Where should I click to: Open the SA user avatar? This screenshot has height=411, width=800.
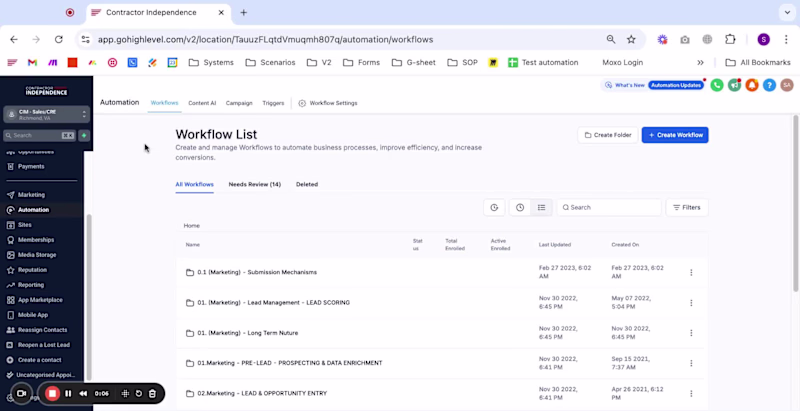(x=787, y=85)
